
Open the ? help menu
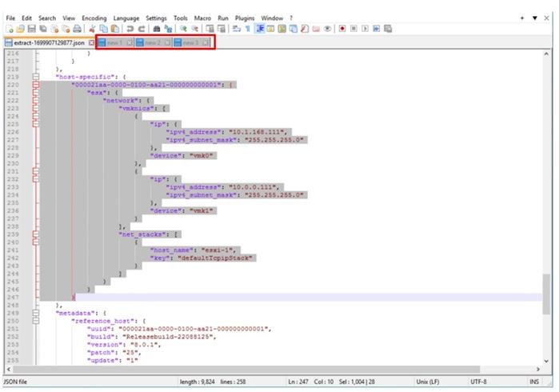pos(291,18)
